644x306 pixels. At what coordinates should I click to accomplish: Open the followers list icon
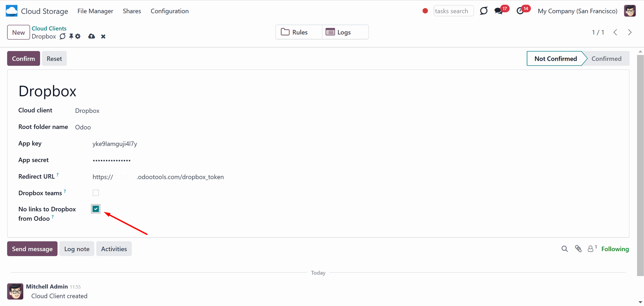(x=592, y=249)
